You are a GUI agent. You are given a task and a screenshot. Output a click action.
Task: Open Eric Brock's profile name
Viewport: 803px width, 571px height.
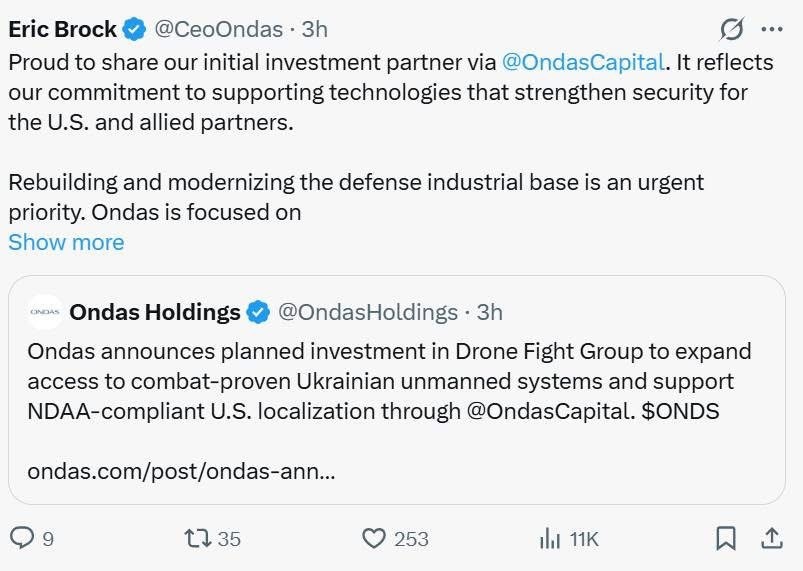pyautogui.click(x=62, y=29)
